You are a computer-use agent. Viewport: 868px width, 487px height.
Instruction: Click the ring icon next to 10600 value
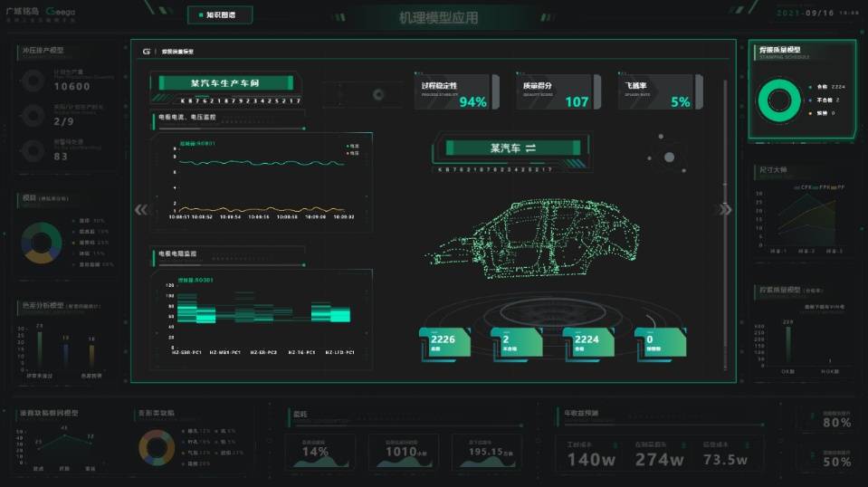click(33, 81)
